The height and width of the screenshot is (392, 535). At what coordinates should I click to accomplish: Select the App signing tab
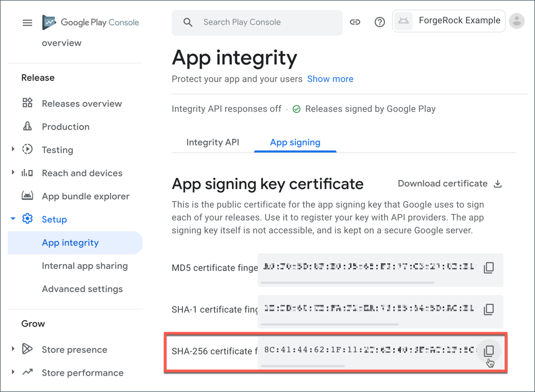tap(295, 142)
